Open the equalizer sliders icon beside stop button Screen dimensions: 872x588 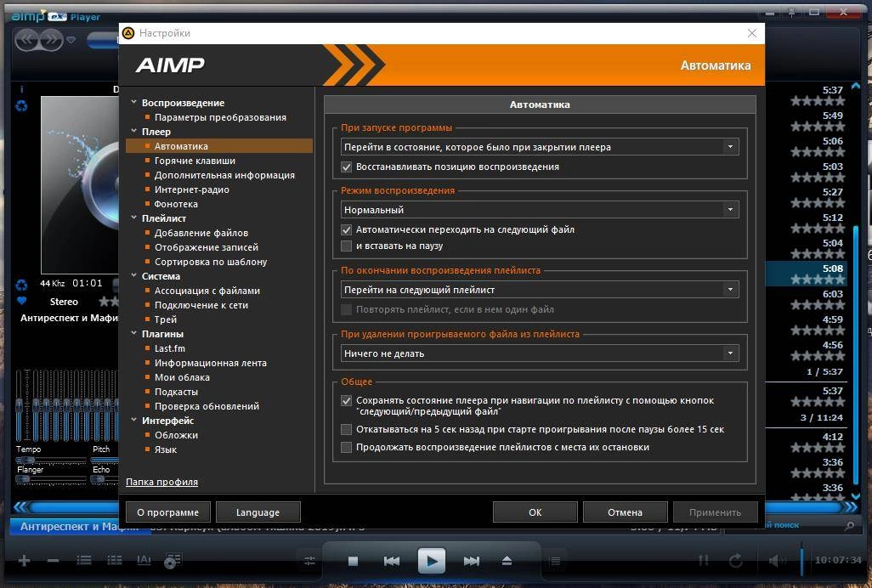click(309, 562)
